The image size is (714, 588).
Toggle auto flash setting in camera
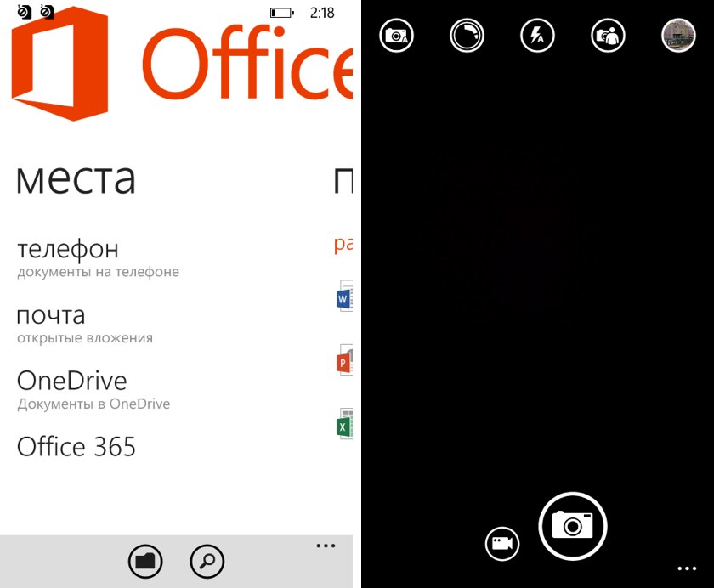(x=537, y=35)
